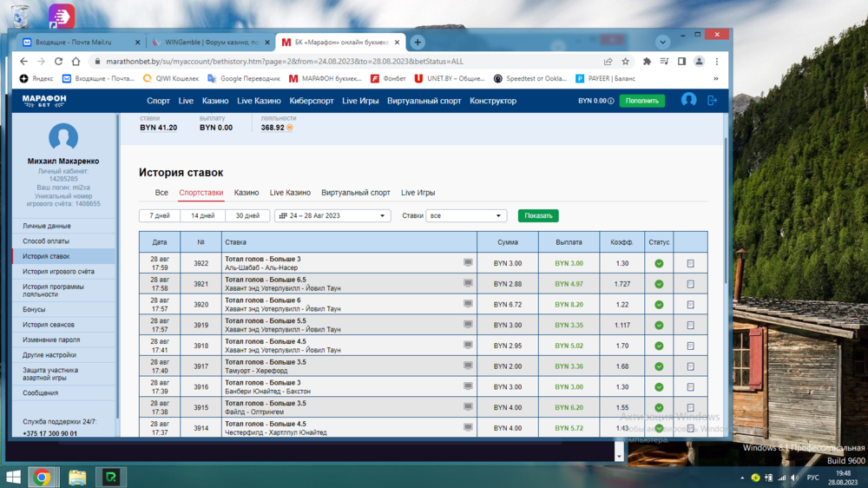Open the 24 – 28 Авг 2023 date range dropdown
Image resolution: width=868 pixels, height=488 pixels.
332,215
